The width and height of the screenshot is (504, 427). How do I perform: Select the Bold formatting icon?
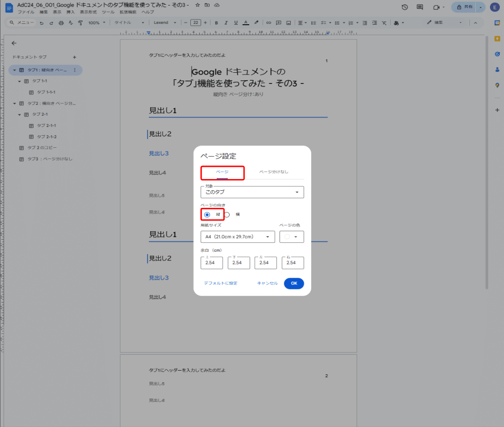click(216, 22)
